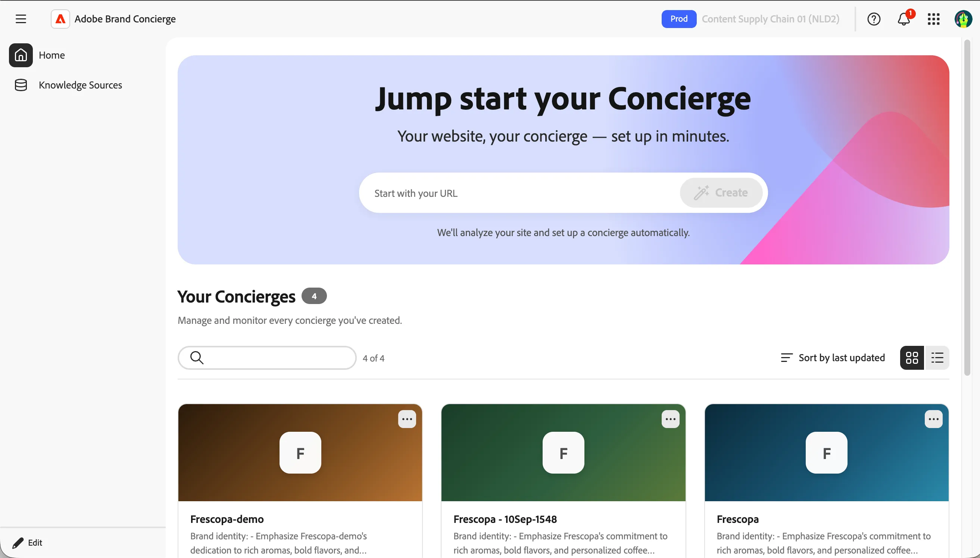Open the user profile avatar
The width and height of the screenshot is (980, 558).
(x=963, y=19)
